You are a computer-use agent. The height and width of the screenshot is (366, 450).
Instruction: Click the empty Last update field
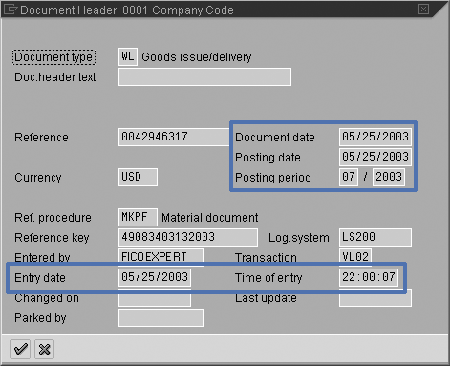[x=375, y=298]
